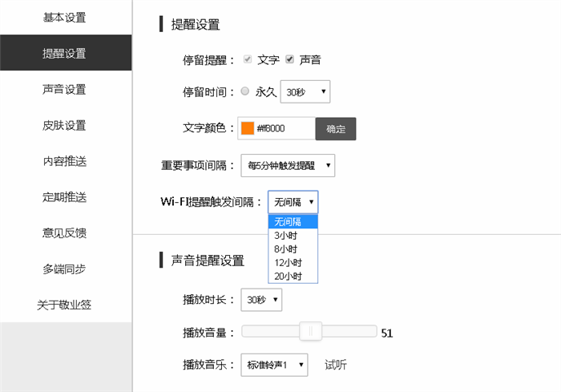This screenshot has height=392, width=561.
Task: Open 关于敬业签 page
Action: tap(66, 305)
